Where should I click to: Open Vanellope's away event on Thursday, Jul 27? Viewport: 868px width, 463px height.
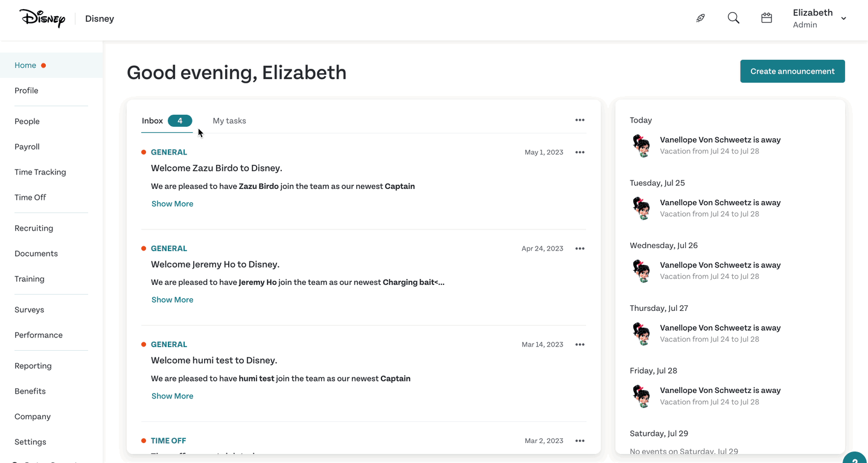(x=720, y=328)
